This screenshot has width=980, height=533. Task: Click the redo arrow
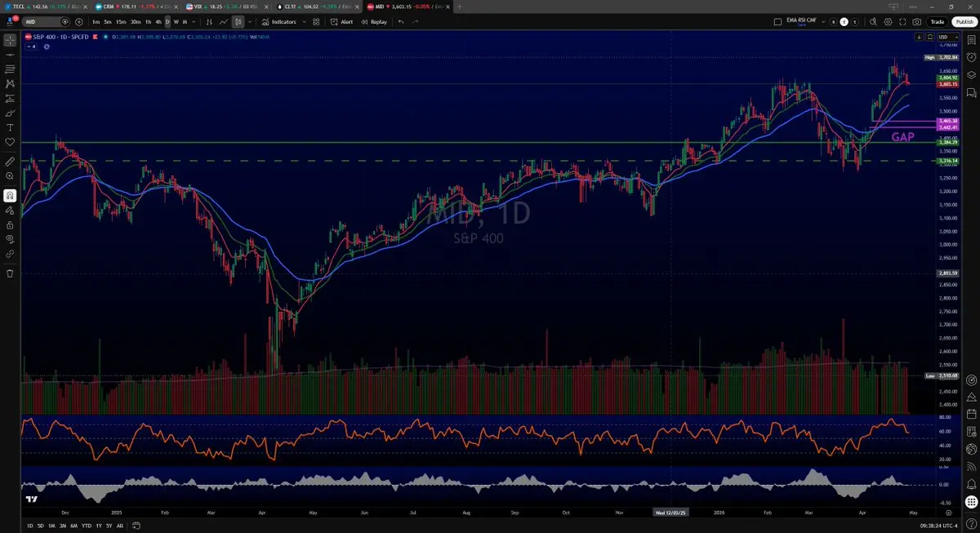pyautogui.click(x=416, y=22)
